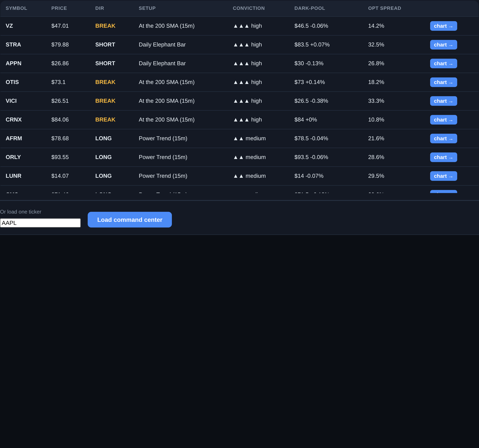479x448 pixels.
Task: Click the LONG label in the LUNR row
Action: coord(103,176)
